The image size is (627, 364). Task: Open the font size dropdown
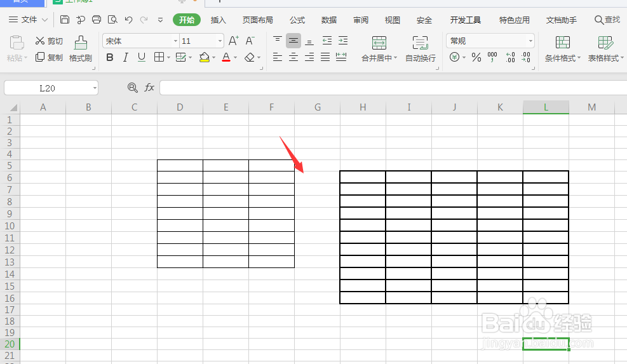click(220, 41)
